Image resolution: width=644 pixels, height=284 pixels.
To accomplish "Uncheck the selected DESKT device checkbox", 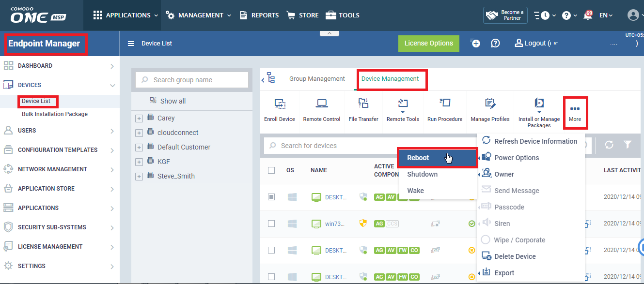I will click(x=271, y=197).
